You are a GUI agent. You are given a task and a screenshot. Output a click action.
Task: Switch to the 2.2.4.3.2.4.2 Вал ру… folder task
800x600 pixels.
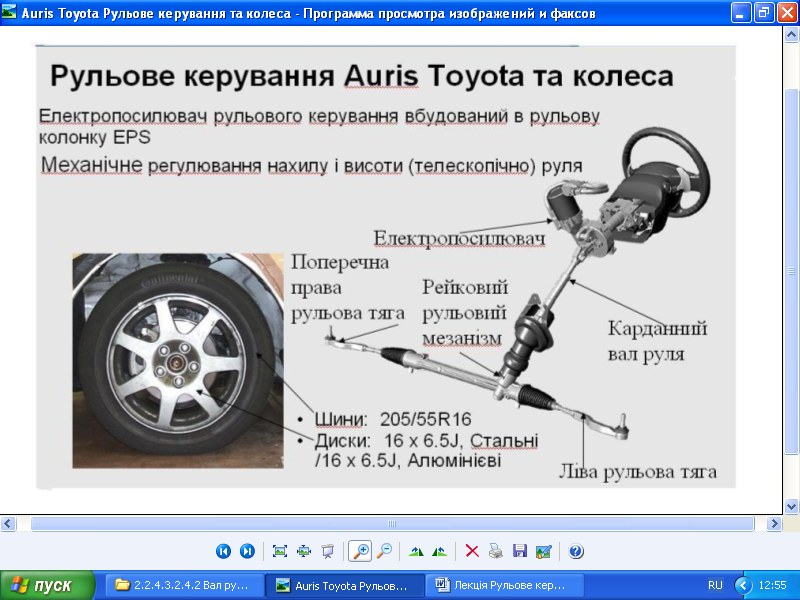pos(185,585)
